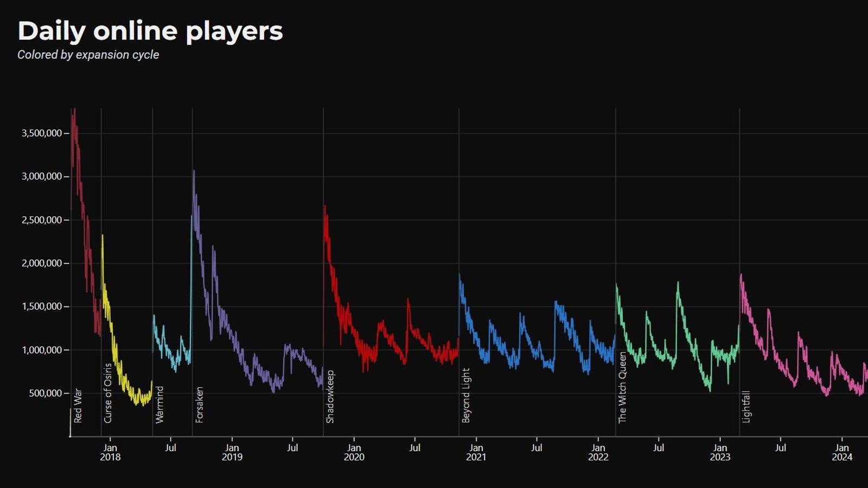Click the Jan 2022 x-axis label
Viewport: 868px width, 488px height.
pos(598,452)
